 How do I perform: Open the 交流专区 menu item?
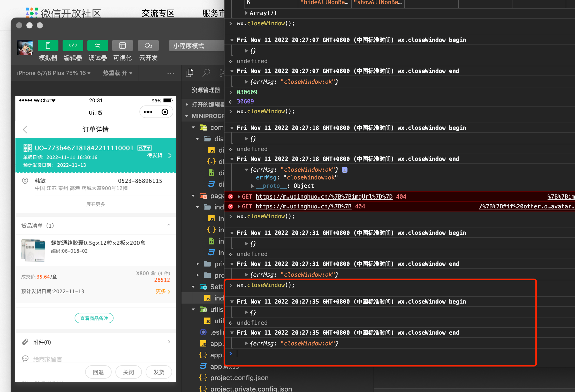158,13
